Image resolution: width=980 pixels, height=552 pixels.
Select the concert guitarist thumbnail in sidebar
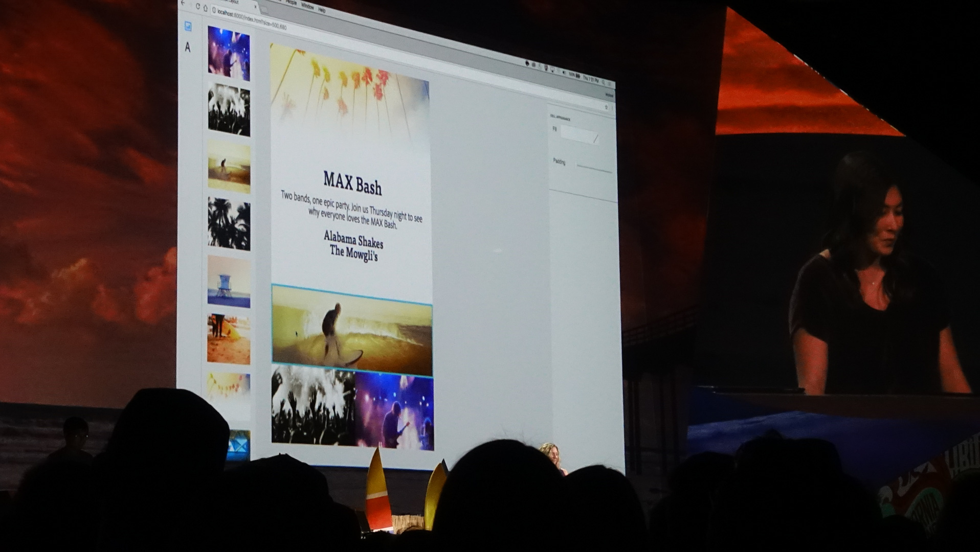coord(229,54)
